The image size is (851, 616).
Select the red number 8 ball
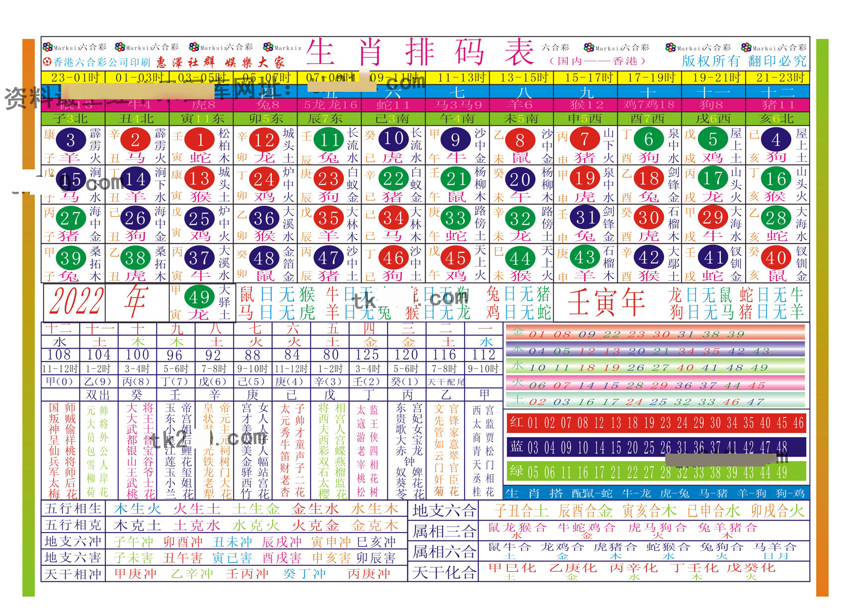tap(520, 140)
